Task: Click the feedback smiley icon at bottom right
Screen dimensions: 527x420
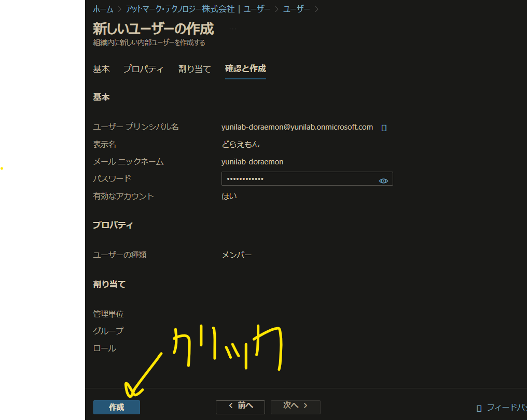Action: tap(478, 408)
